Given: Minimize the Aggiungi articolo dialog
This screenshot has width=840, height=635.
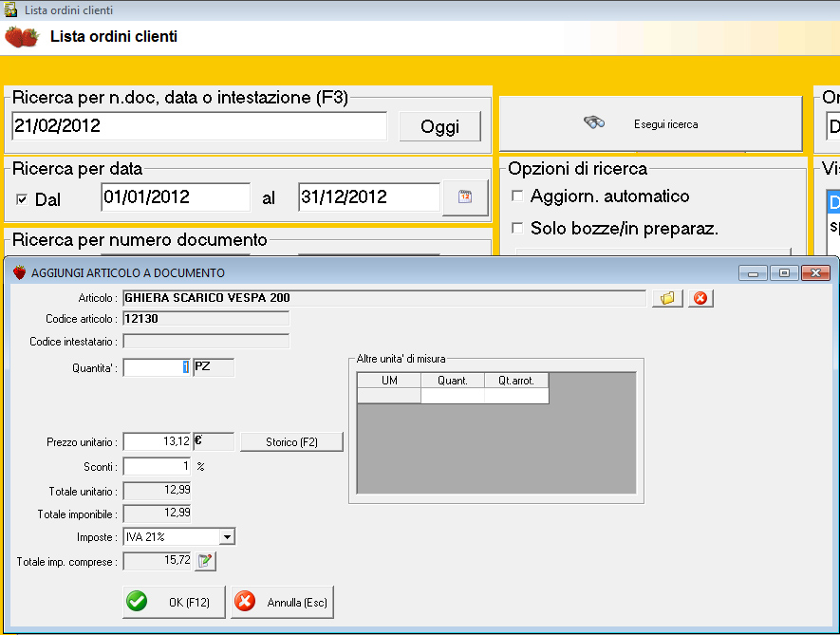Looking at the screenshot, I should click(x=753, y=273).
